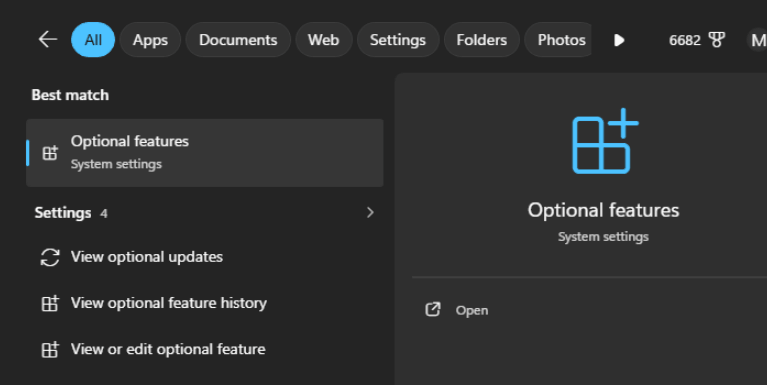Viewport: 767px width, 385px height.
Task: Click Open in the preview pane
Action: [x=472, y=311]
